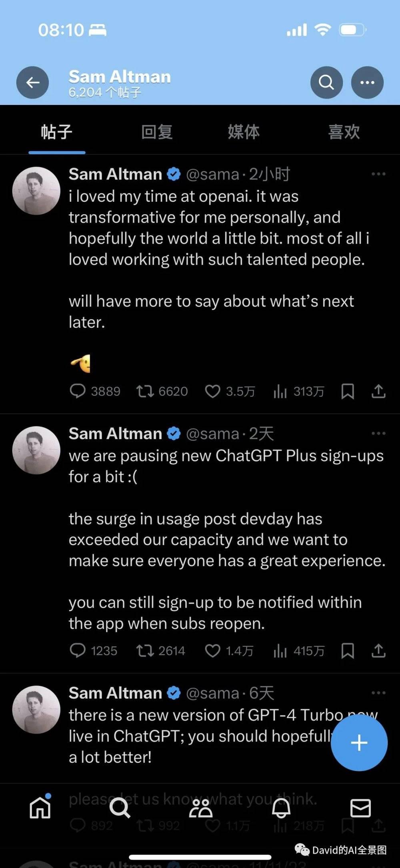Expand more menu on the openai farewell post
Image resolution: width=400 pixels, height=868 pixels.
tap(378, 174)
